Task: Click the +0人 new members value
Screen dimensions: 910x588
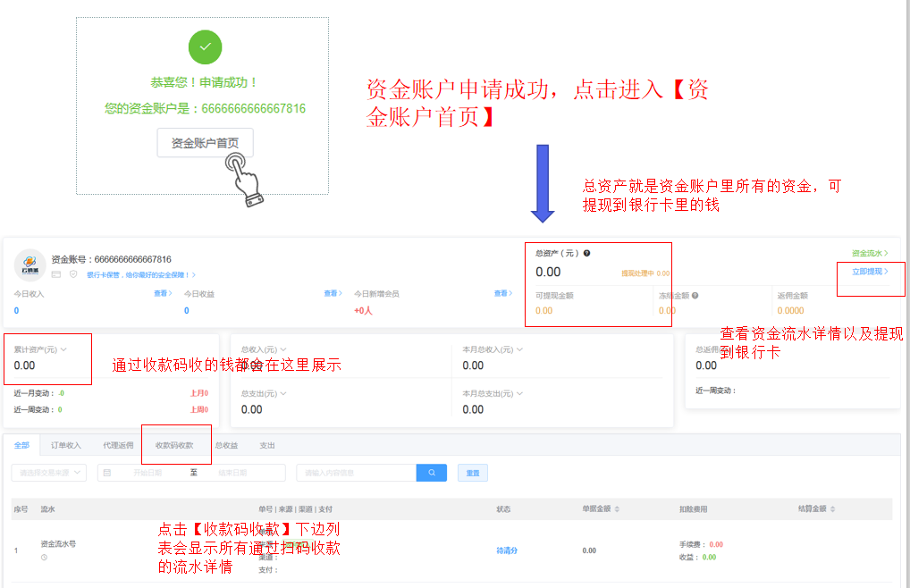Action: pos(363,310)
